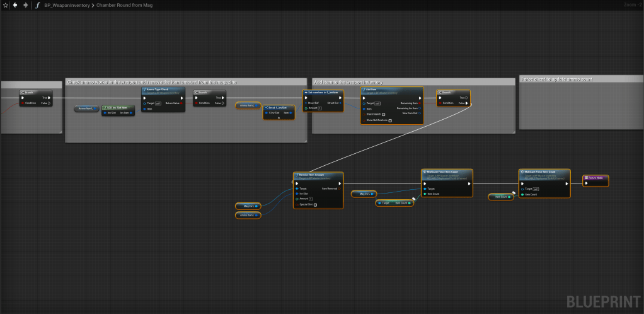
Task: Select the Remove Item Amount node header
Action: (x=318, y=175)
